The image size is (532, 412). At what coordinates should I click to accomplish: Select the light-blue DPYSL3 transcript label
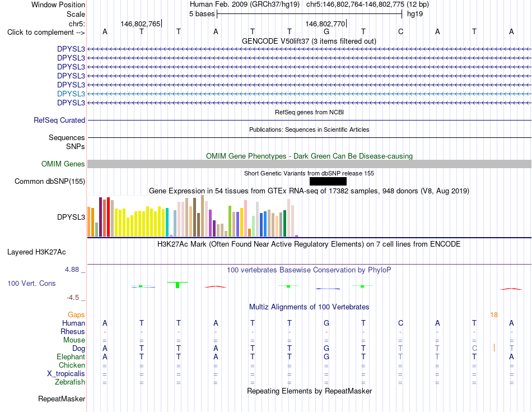coord(71,94)
